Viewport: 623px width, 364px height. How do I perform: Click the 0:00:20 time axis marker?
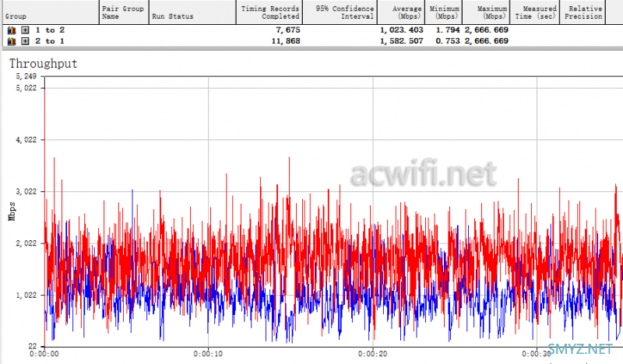click(373, 352)
